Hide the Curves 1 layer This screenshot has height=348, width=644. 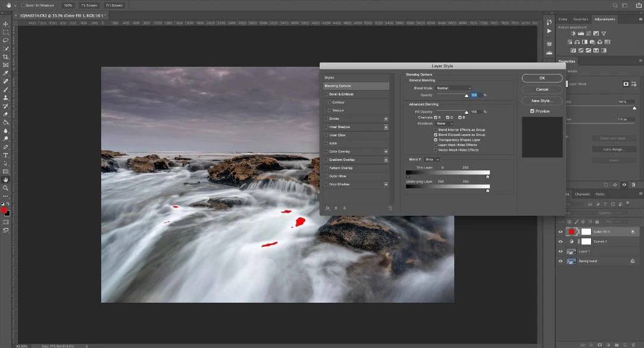[560, 241]
